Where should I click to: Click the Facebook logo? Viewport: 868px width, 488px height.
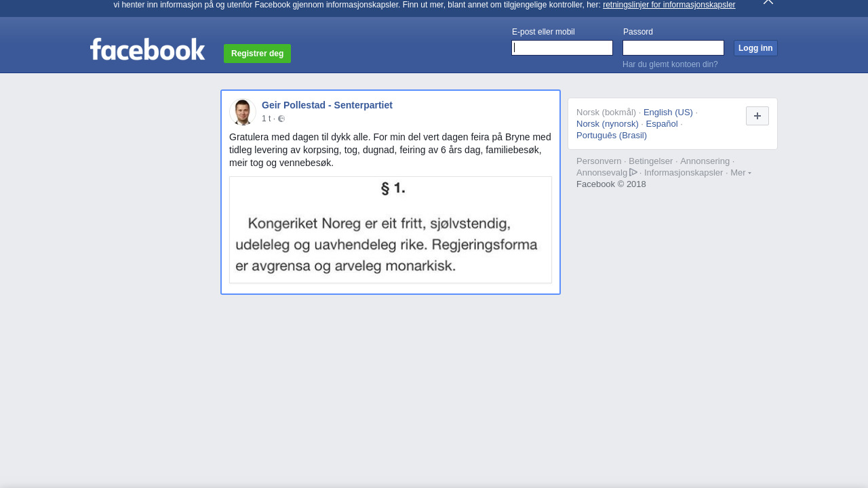click(147, 49)
